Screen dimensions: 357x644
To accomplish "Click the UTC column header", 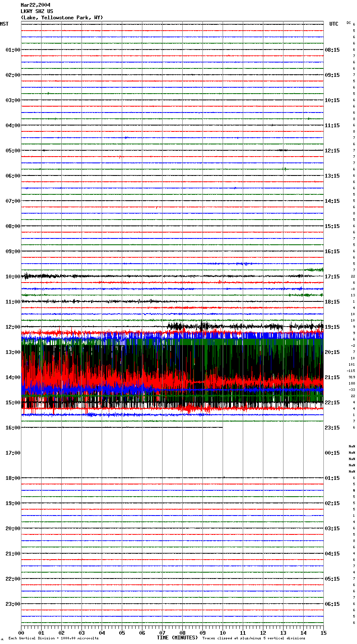I will click(333, 24).
